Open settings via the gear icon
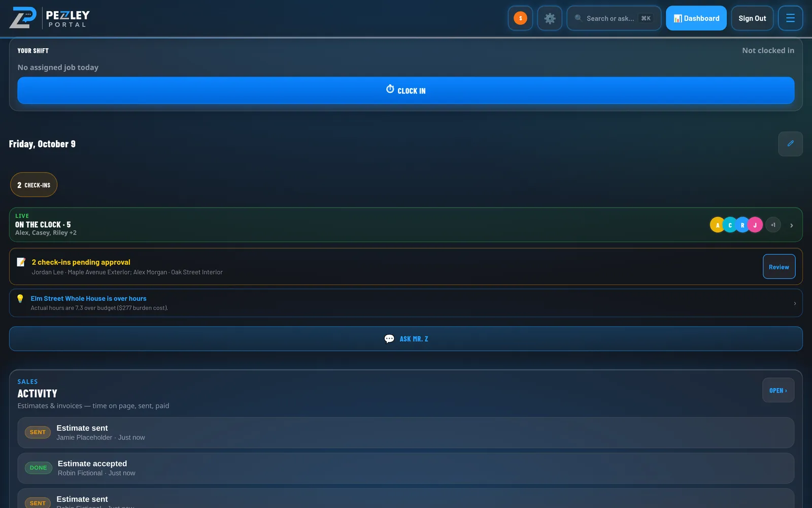This screenshot has height=508, width=812. 550,18
